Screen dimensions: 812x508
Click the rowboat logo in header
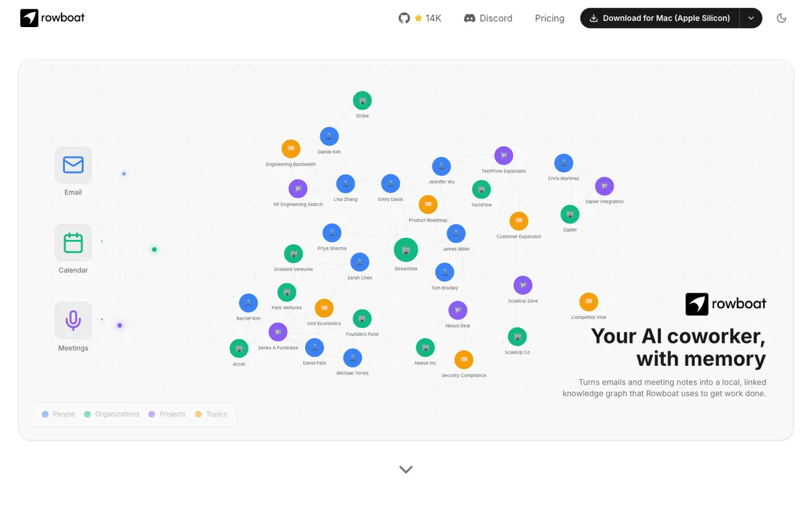(x=53, y=18)
